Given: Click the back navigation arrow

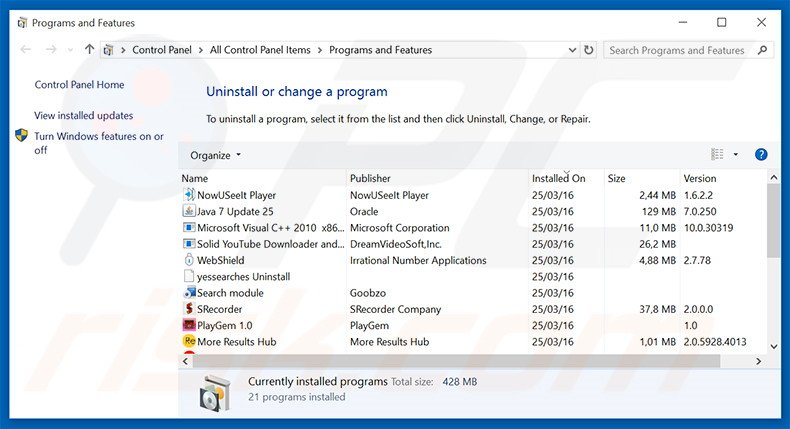Looking at the screenshot, I should pos(26,49).
